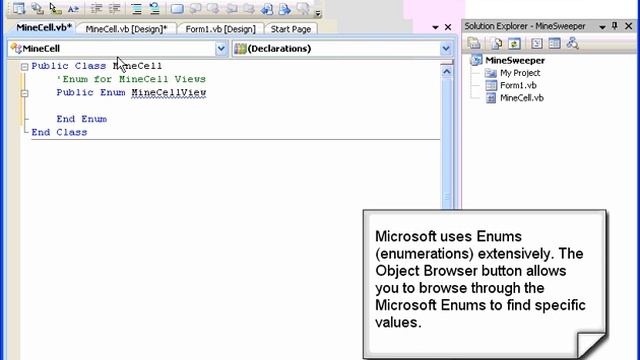The width and height of the screenshot is (640, 360).
Task: Click the code editor scroll up arrow
Action: click(447, 72)
